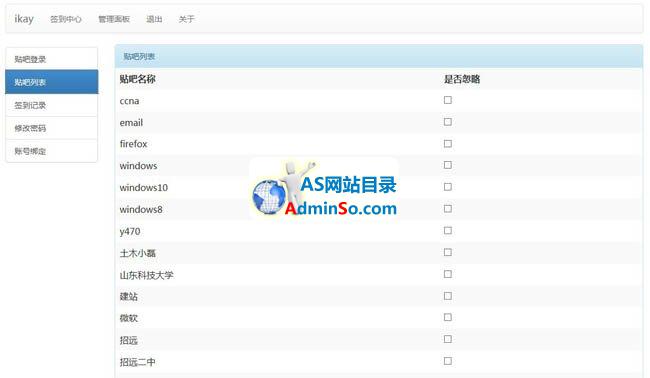The image size is (650, 378).
Task: Check the ignore box for 微软
Action: tap(448, 317)
